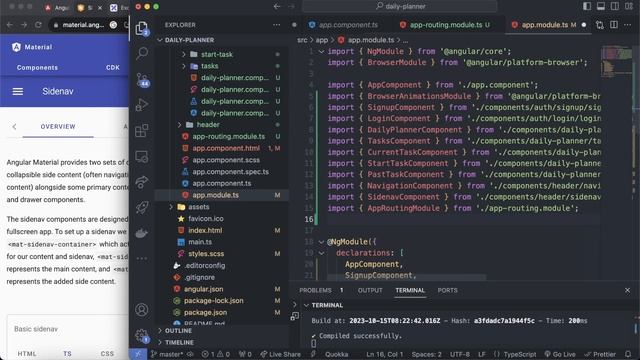Toggle the secondary sidebar visibility
Screen dimensions: 640x360
(x=615, y=6)
